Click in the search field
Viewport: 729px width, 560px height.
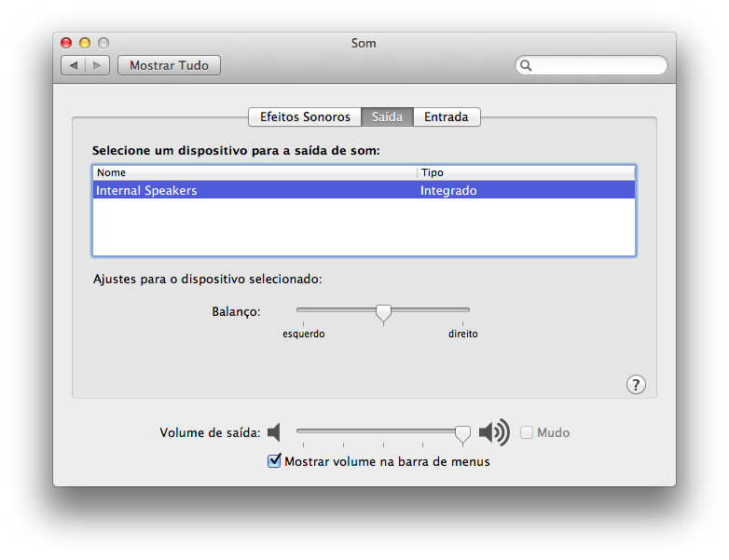597,65
